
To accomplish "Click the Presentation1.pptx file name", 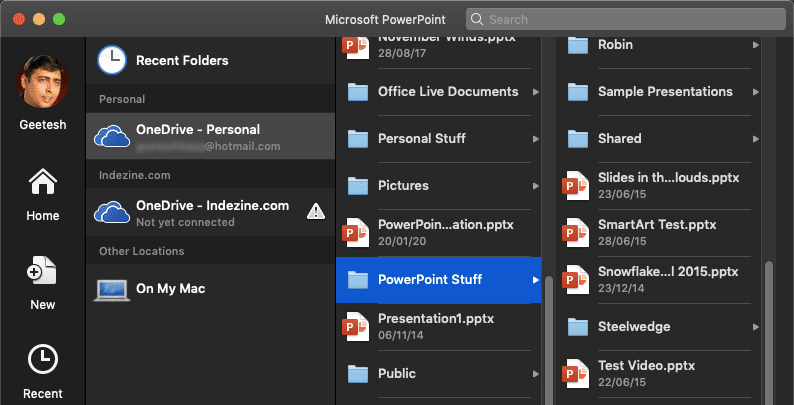I will pos(436,319).
